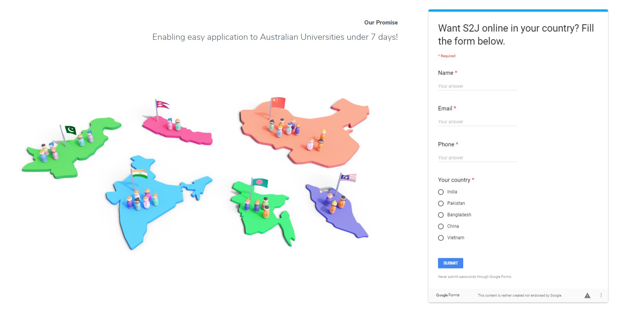The image size is (644, 311).
Task: Open the three-dot more options menu
Action: tap(601, 295)
